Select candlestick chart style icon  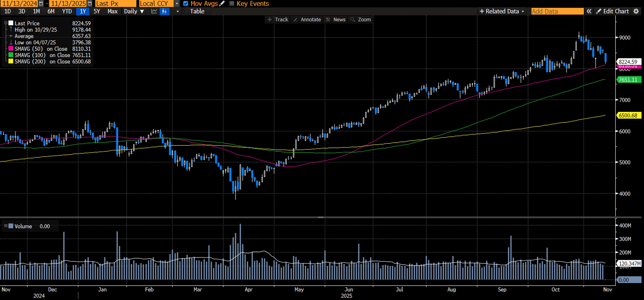[x=164, y=11]
